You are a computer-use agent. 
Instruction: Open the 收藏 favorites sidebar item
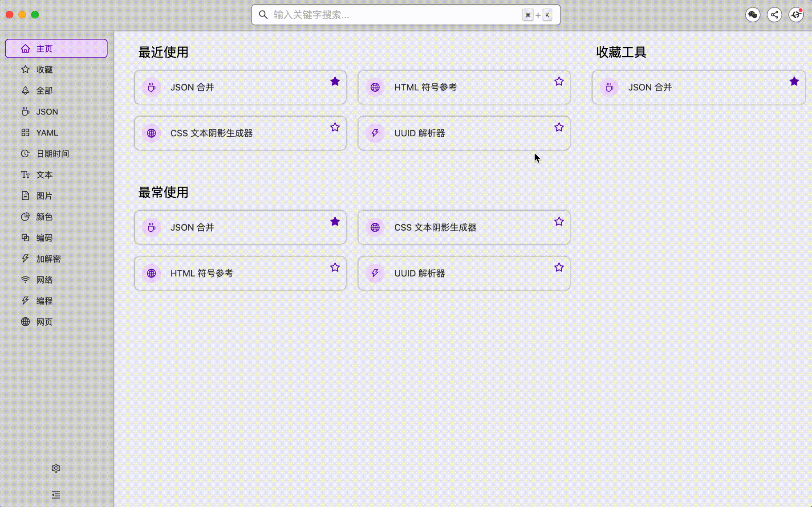click(56, 70)
